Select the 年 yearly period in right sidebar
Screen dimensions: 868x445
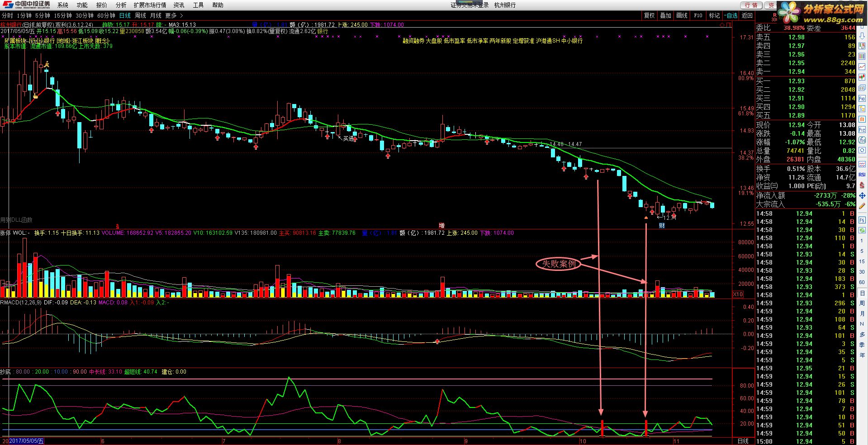point(862,355)
